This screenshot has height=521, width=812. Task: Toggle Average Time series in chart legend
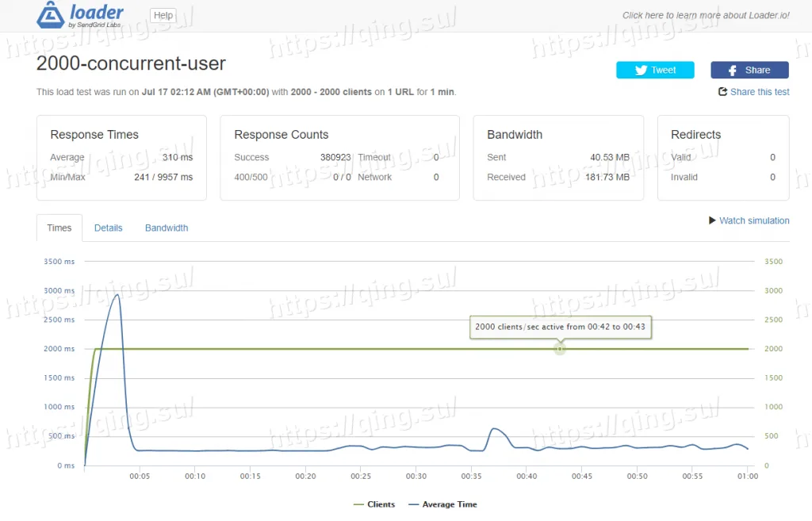(442, 504)
